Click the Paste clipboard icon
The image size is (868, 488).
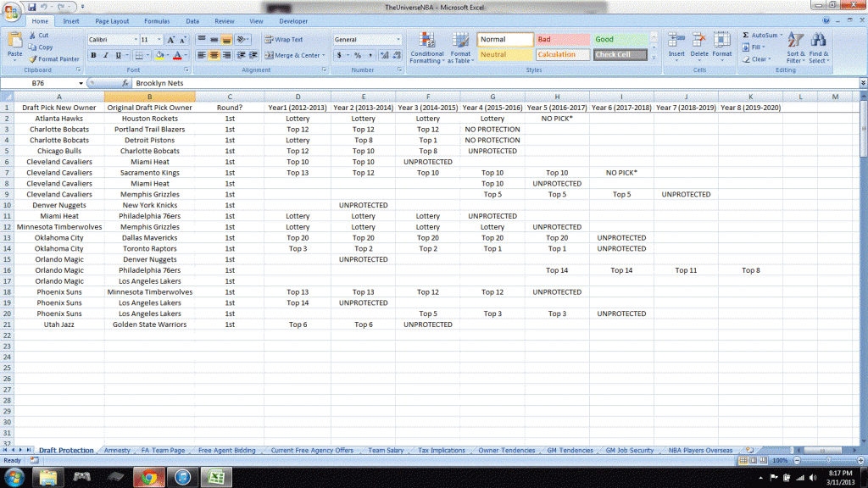[x=14, y=40]
